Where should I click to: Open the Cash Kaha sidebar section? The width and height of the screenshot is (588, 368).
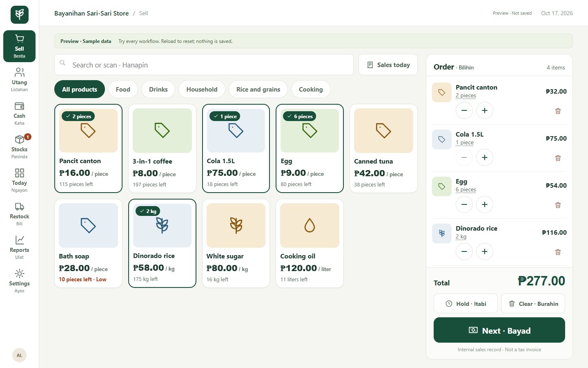click(19, 113)
